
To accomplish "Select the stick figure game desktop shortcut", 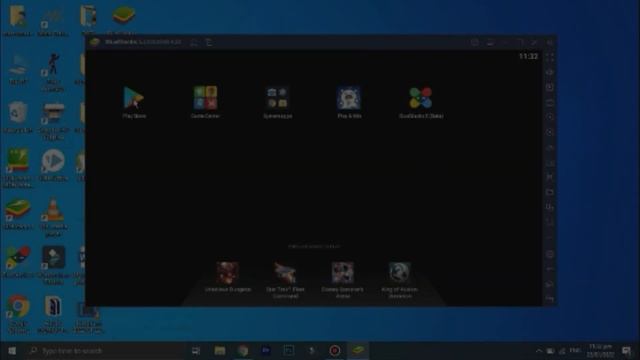I will (x=53, y=72).
